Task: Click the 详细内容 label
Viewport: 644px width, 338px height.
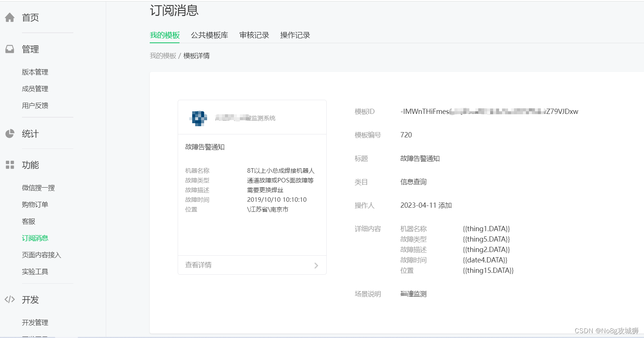Action: coord(368,229)
